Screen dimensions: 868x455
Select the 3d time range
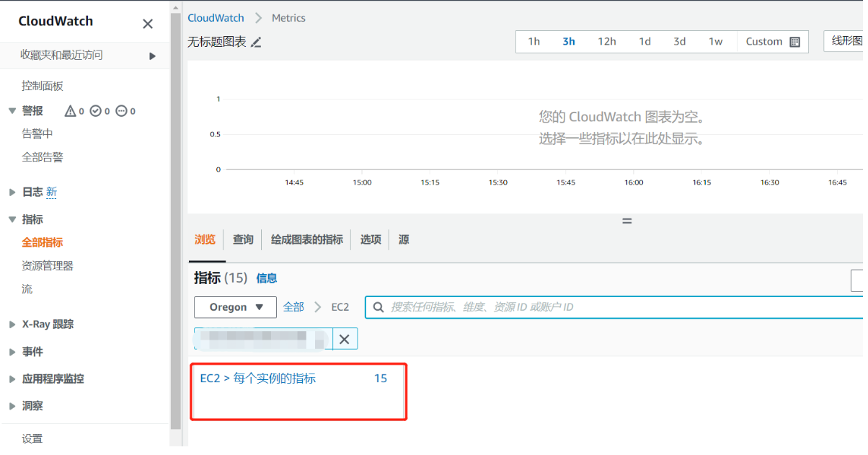click(x=680, y=42)
